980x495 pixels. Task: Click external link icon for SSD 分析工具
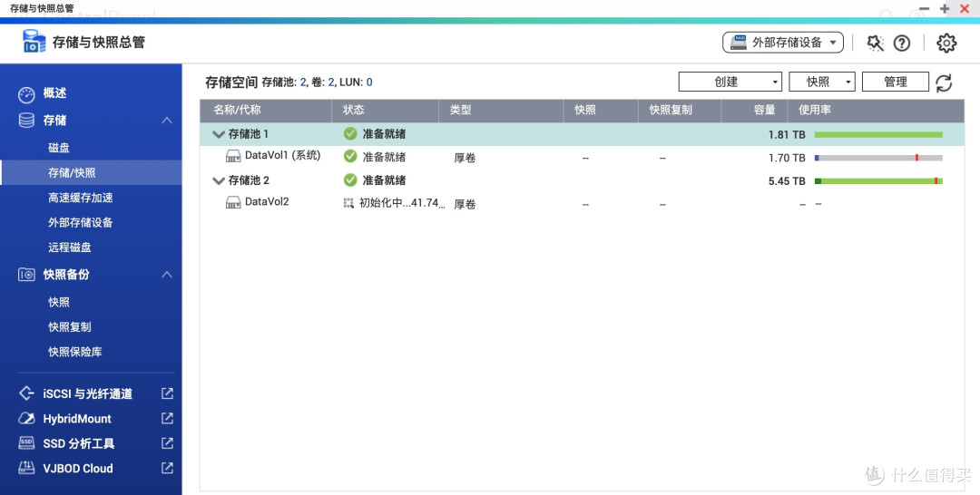click(x=167, y=443)
